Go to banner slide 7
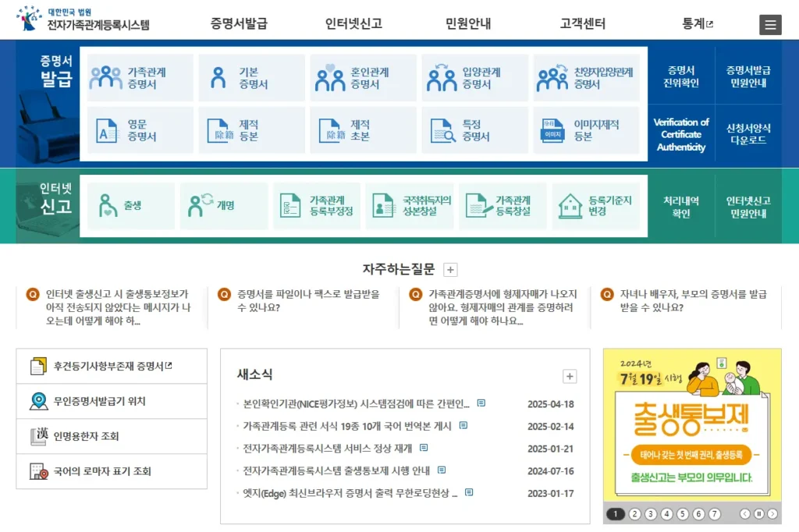 [x=715, y=514]
